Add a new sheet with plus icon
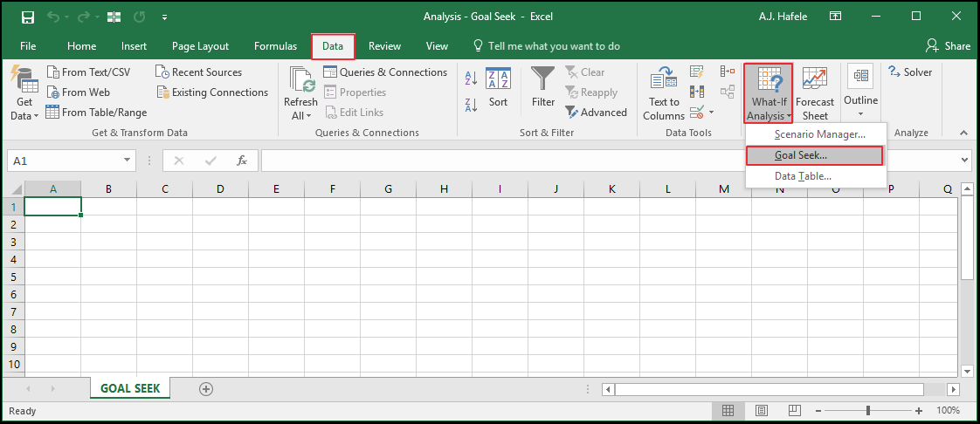 (205, 389)
